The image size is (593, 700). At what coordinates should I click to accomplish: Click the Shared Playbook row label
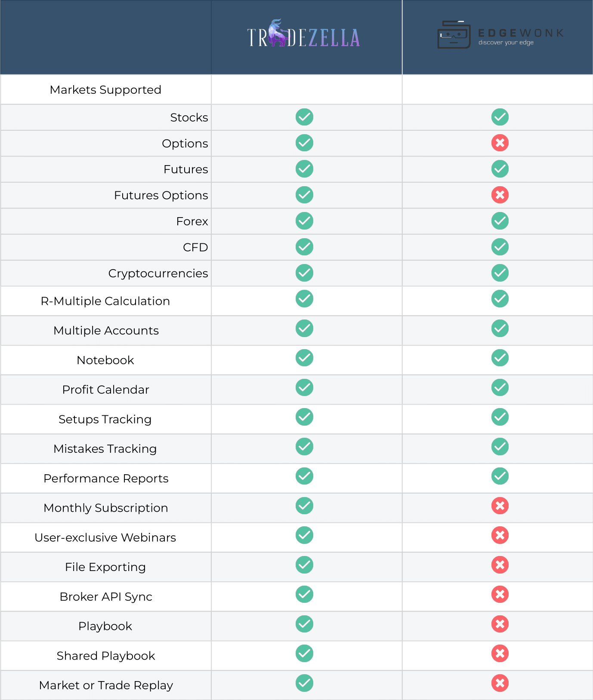[105, 656]
